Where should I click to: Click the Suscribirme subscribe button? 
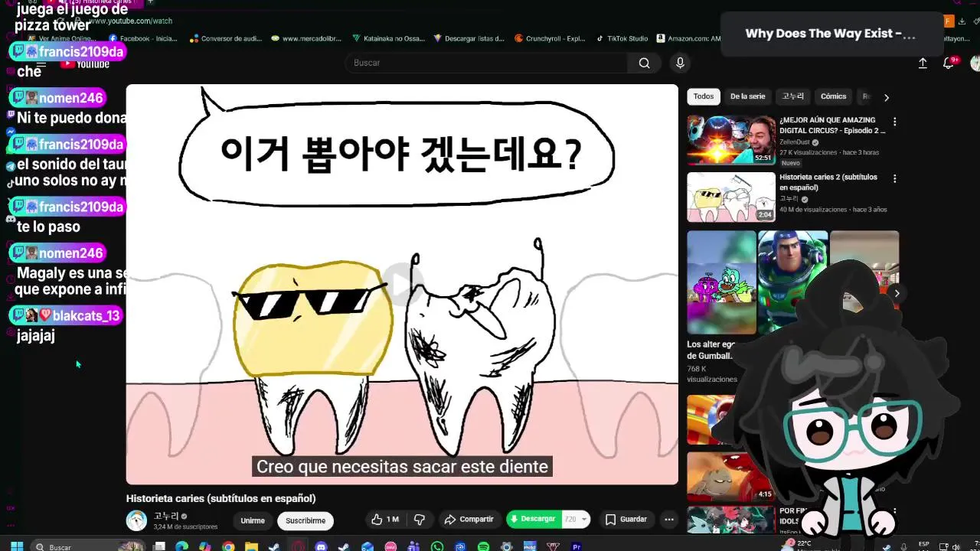tap(305, 520)
